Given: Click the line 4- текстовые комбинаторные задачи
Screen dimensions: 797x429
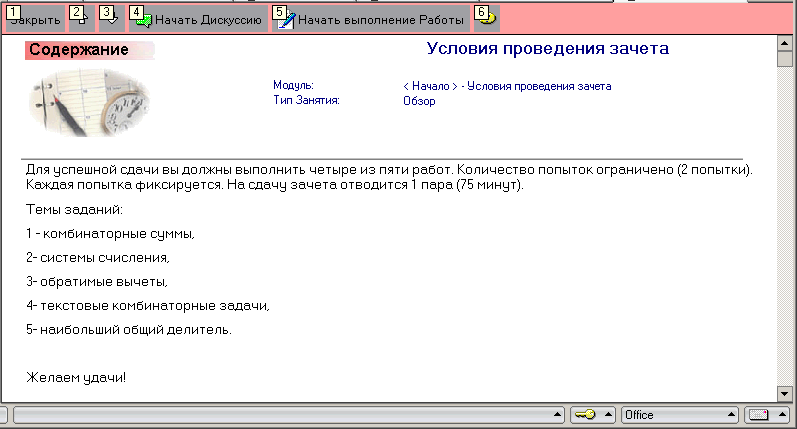Looking at the screenshot, I should 147,305.
